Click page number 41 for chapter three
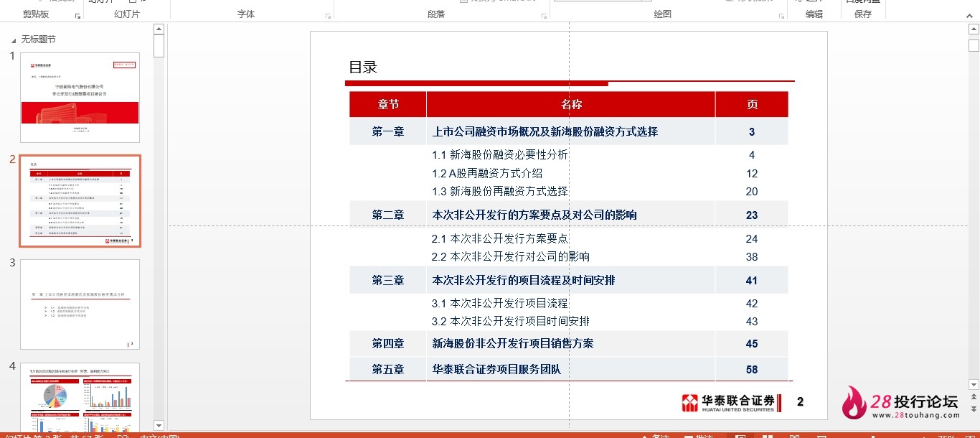 coord(752,281)
